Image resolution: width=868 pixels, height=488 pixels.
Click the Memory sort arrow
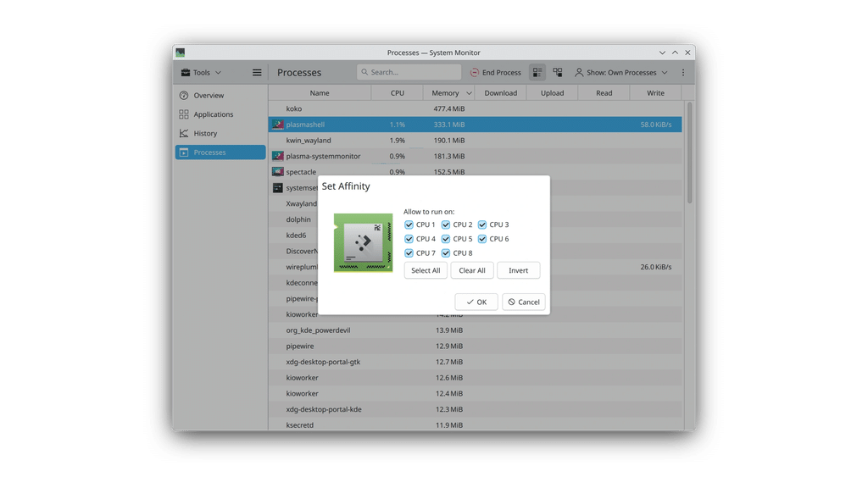coord(469,93)
